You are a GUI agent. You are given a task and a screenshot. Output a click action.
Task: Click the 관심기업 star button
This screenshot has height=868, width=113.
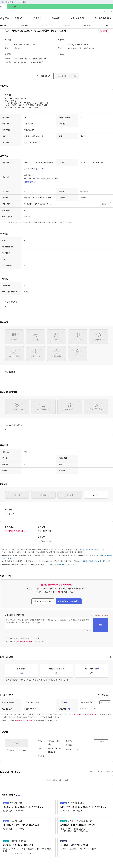pos(10,750)
